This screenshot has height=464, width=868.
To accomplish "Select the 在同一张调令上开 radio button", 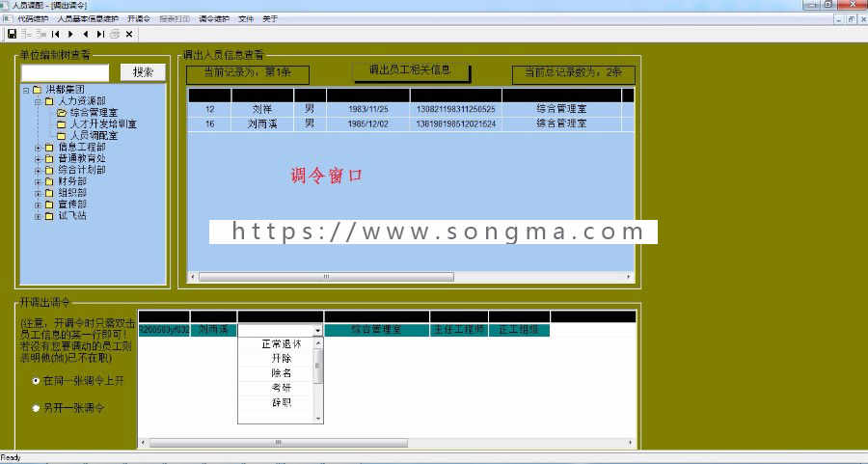I will (36, 381).
